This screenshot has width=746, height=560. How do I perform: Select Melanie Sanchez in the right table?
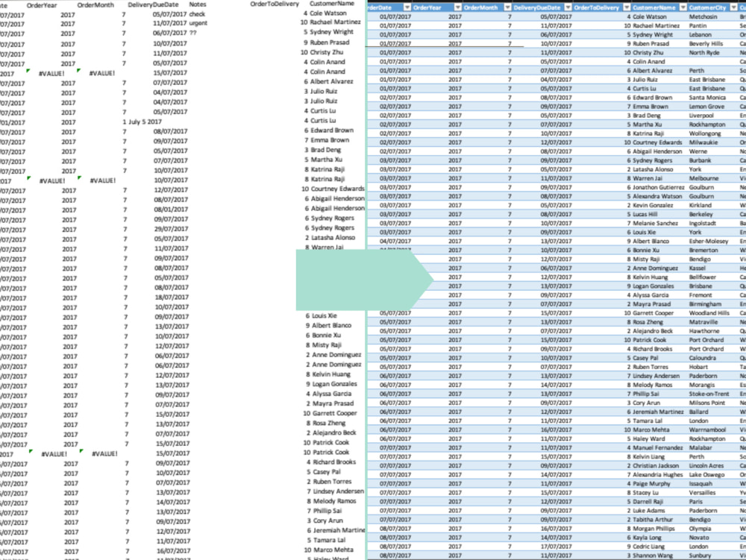(655, 224)
